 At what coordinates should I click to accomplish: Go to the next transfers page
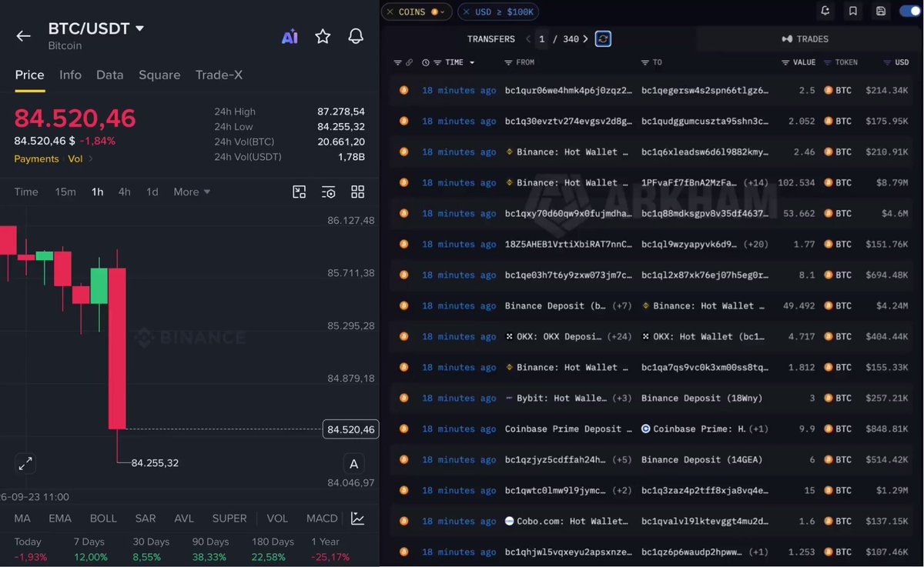(x=586, y=38)
